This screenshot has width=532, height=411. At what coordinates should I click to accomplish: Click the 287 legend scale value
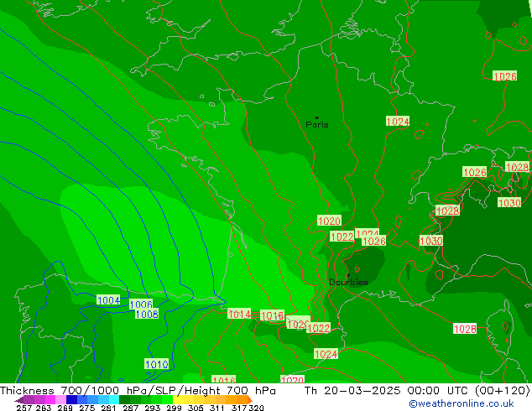tap(131, 408)
